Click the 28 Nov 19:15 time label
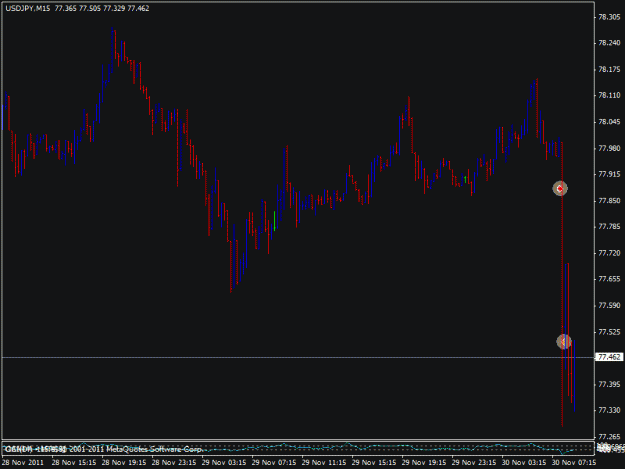The image size is (625, 469). click(124, 463)
